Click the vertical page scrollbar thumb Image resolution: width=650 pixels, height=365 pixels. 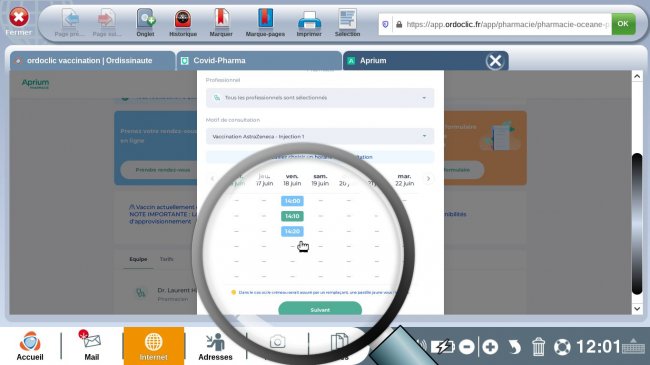pos(637,224)
